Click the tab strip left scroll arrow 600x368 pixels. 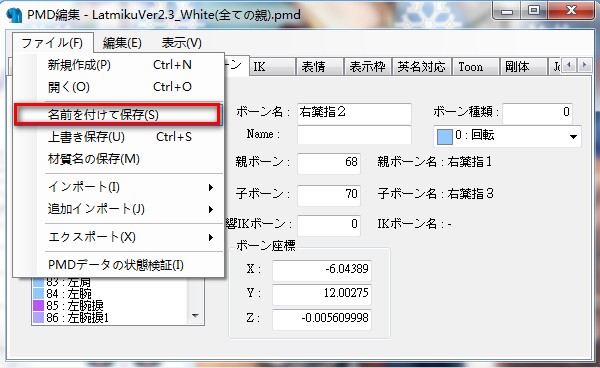(x=569, y=65)
